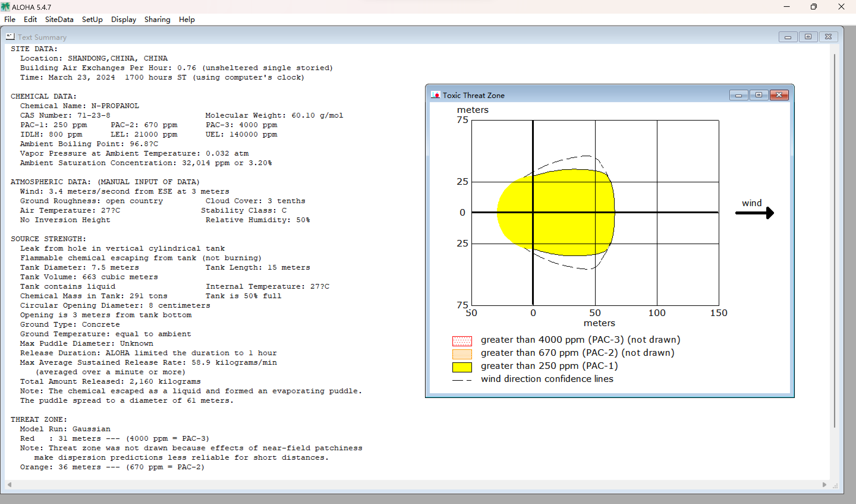The width and height of the screenshot is (856, 504).
Task: Click the Toxic Threat Zone window icon
Action: point(435,95)
